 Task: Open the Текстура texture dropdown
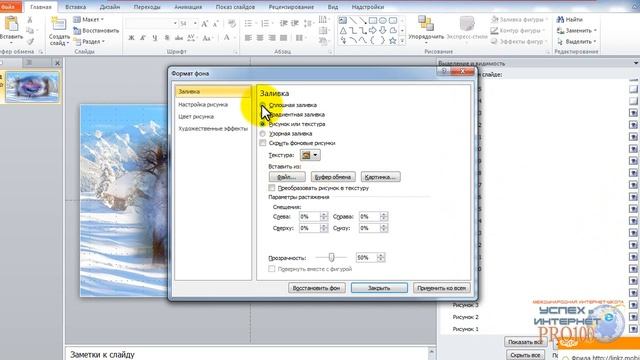click(310, 155)
